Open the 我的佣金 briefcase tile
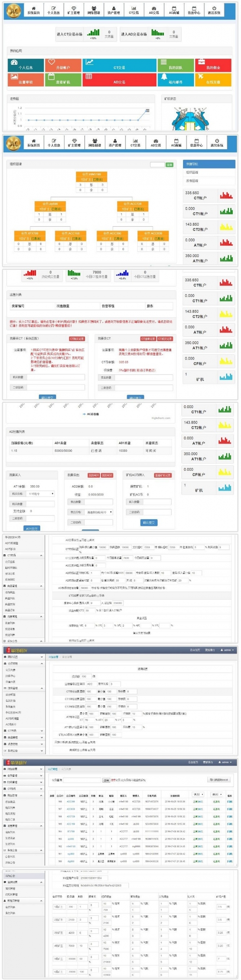 [213, 65]
